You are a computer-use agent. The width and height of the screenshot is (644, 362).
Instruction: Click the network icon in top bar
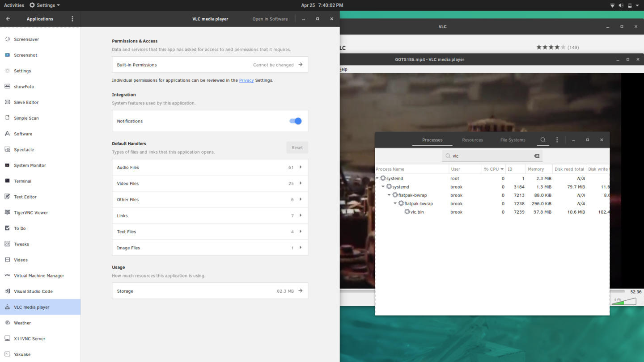612,5
